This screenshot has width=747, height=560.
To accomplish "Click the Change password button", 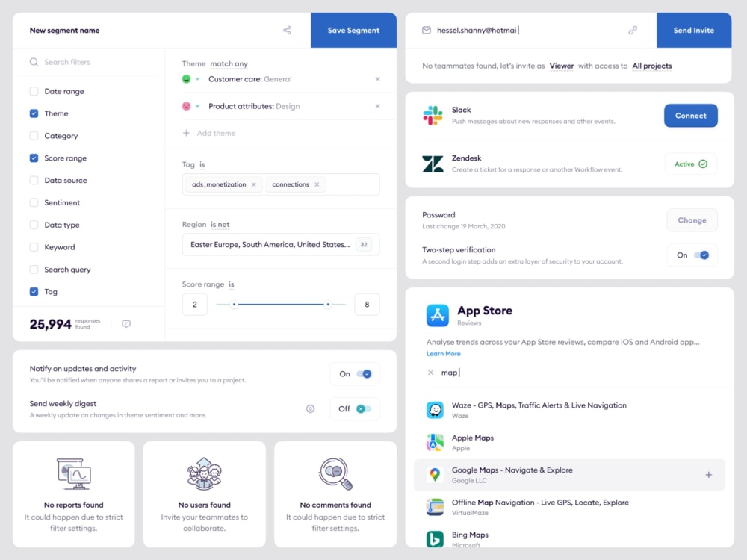I will click(692, 220).
